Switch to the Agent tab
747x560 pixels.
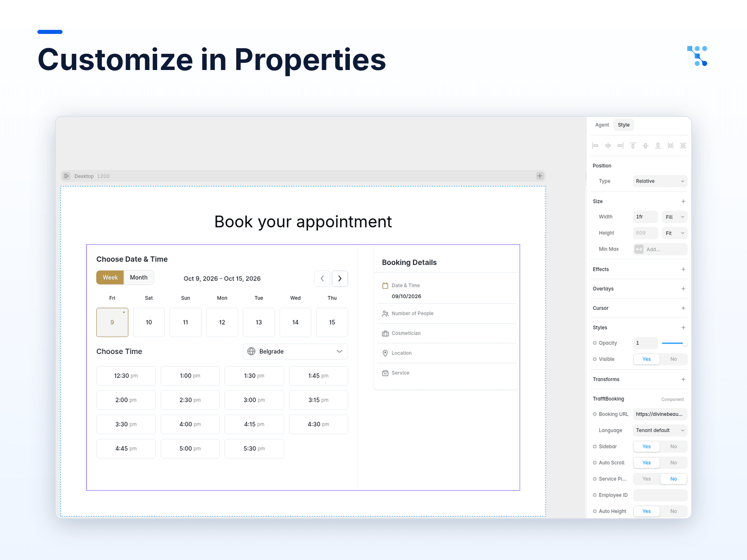click(602, 125)
